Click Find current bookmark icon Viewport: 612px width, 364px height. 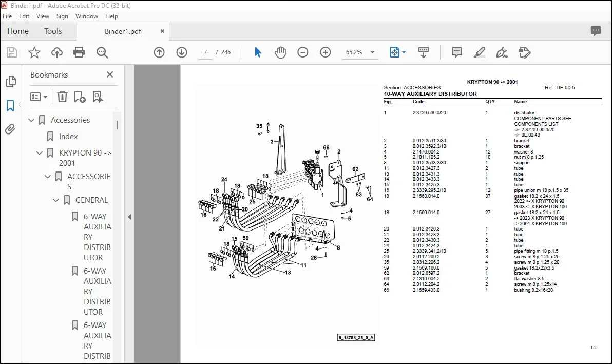click(x=98, y=97)
